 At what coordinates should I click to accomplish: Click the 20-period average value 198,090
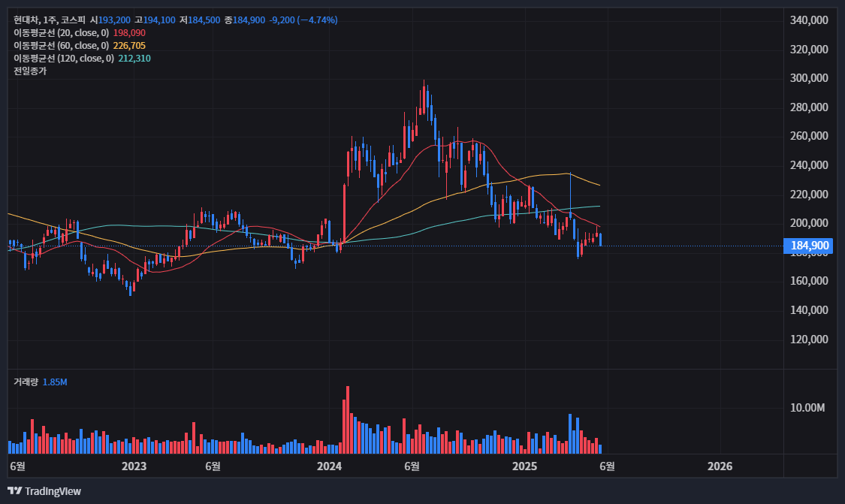tap(129, 33)
